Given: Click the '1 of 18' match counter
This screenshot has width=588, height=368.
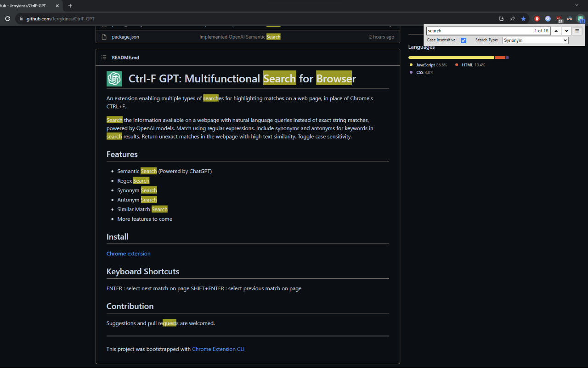Looking at the screenshot, I should (x=541, y=31).
